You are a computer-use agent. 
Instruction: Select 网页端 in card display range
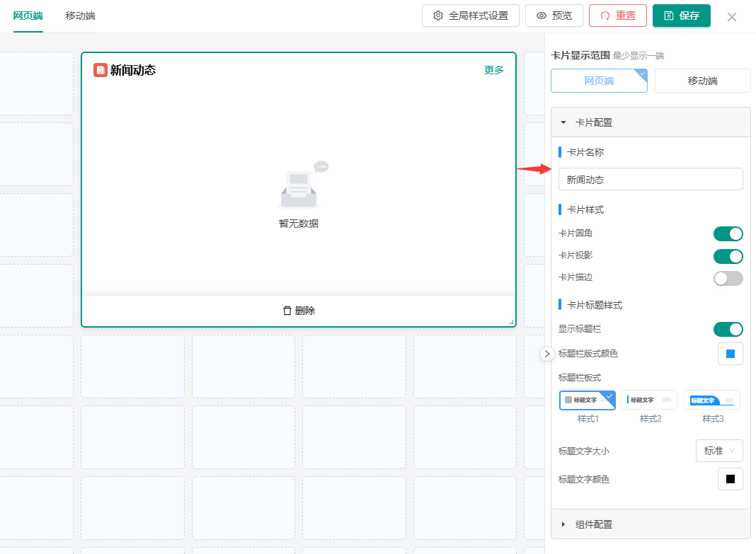point(600,81)
